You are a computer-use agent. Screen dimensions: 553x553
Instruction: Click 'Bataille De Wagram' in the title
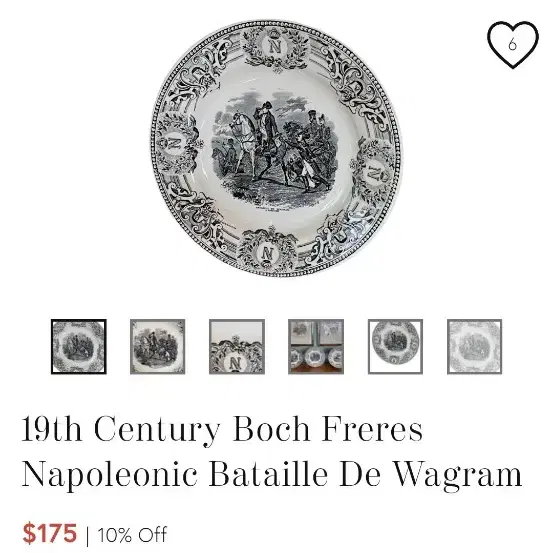coord(365,475)
